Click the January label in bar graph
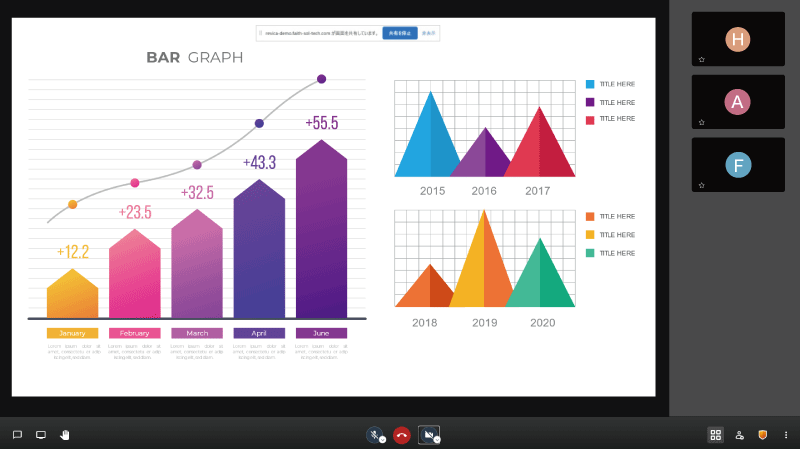The height and width of the screenshot is (449, 800). (x=72, y=333)
